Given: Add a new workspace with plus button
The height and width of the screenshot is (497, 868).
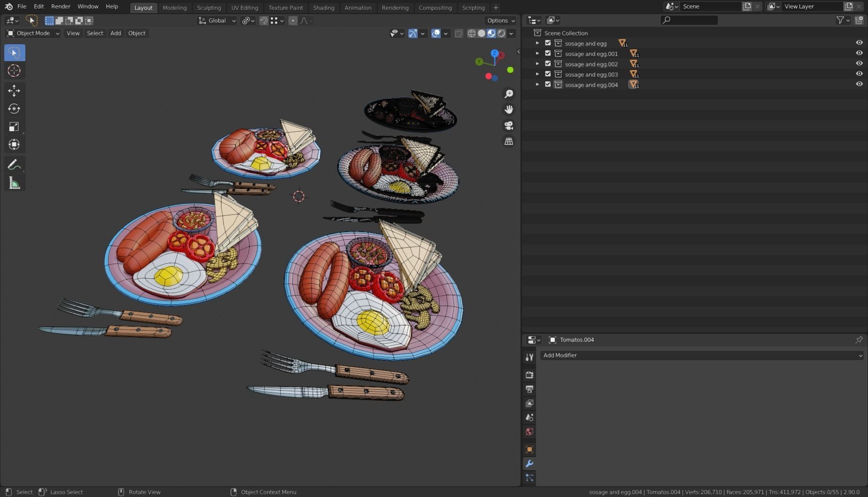Looking at the screenshot, I should 496,8.
